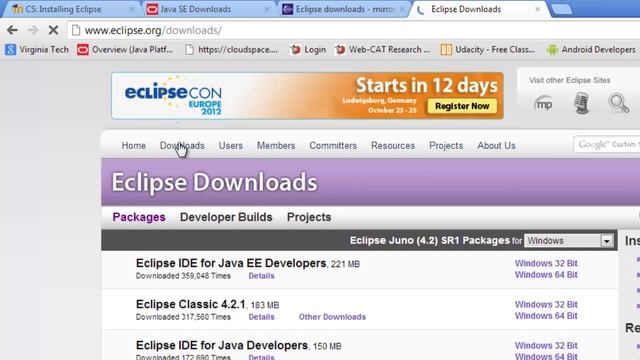The width and height of the screenshot is (640, 360).
Task: Open Users in site navigation
Action: (231, 146)
